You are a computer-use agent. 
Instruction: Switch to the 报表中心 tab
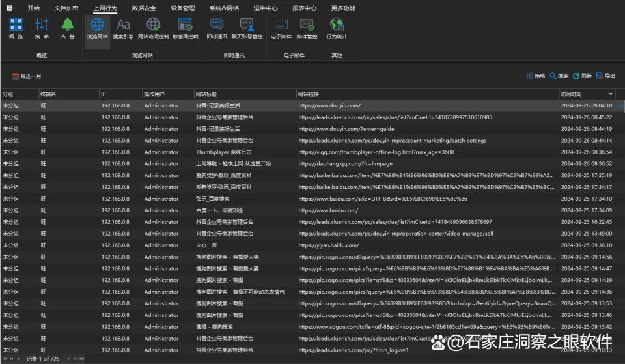(305, 8)
